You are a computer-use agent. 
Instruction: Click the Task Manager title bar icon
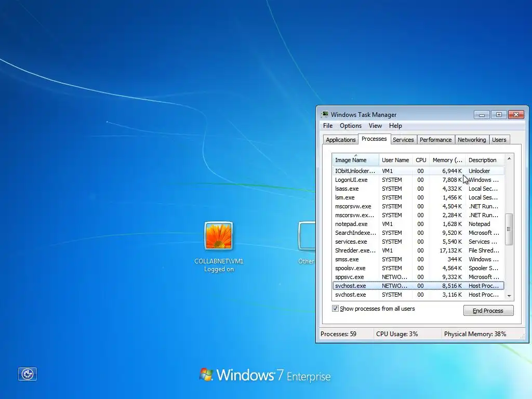pyautogui.click(x=325, y=114)
